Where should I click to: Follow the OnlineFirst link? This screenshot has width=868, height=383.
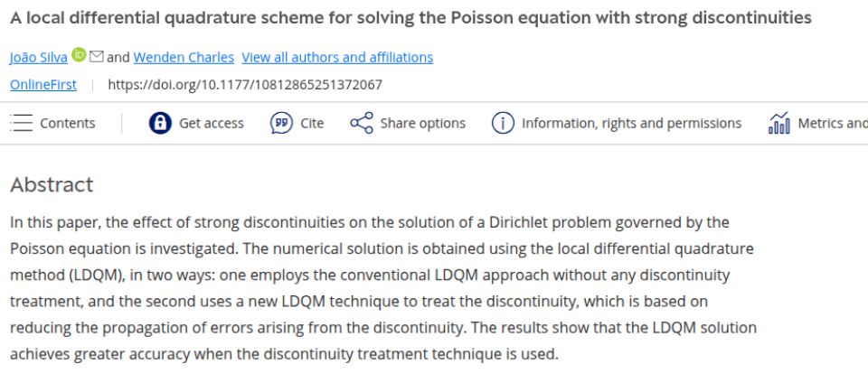[x=43, y=85]
